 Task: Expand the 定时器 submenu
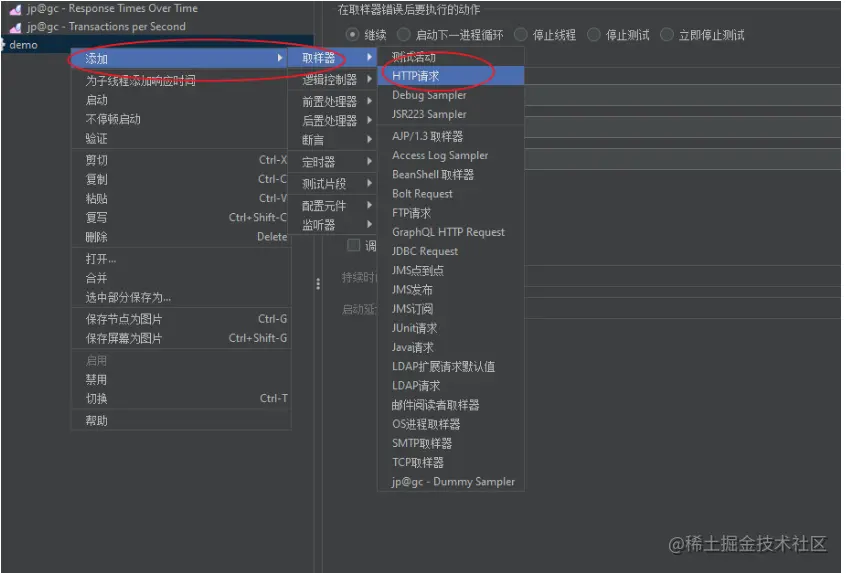(332, 161)
